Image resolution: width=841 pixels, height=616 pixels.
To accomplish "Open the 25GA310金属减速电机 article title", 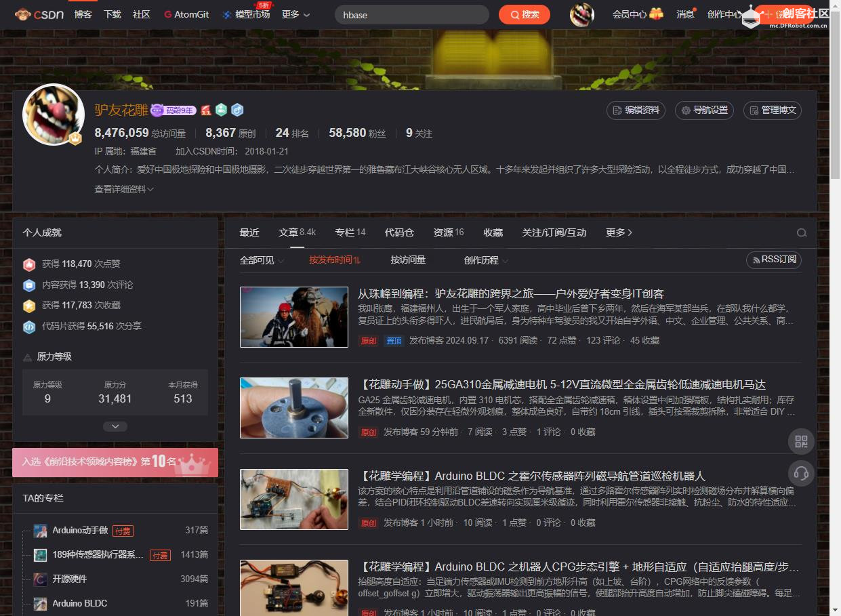I will point(562,385).
